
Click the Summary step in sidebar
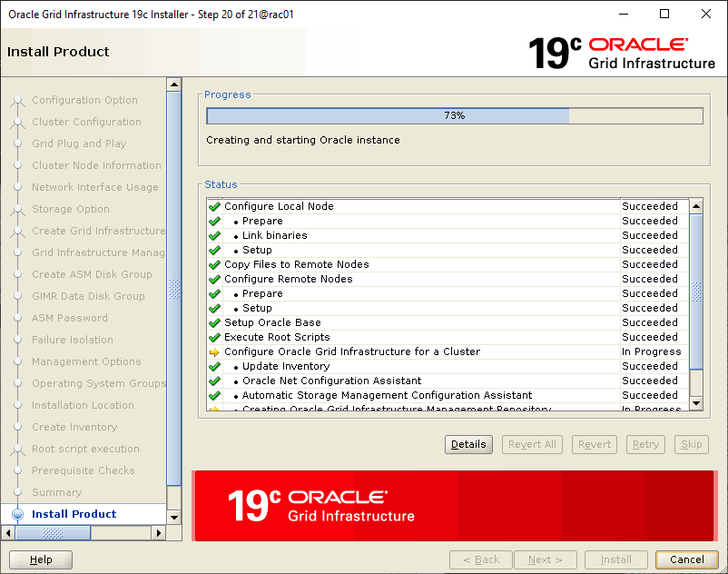(x=56, y=492)
